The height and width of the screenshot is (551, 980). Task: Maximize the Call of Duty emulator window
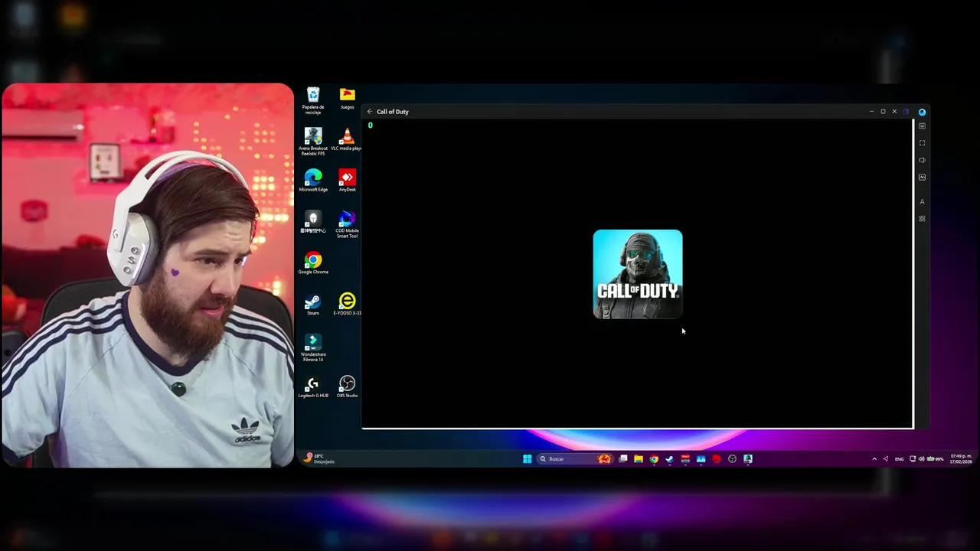pos(883,112)
